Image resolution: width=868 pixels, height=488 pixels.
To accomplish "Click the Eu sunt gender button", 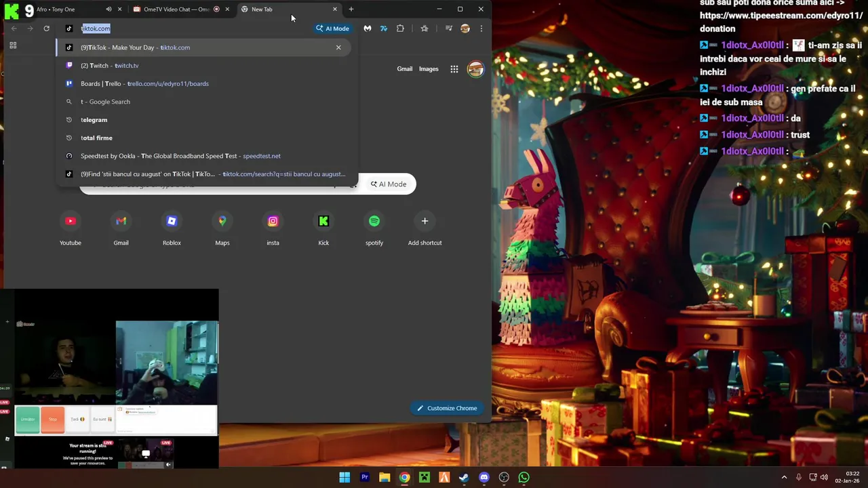I will [x=102, y=419].
